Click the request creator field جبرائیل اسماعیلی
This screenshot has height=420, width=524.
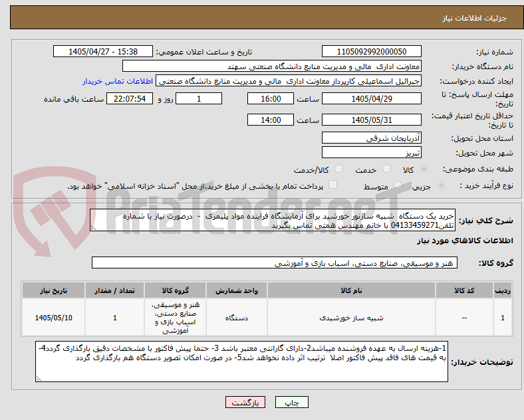[289, 81]
